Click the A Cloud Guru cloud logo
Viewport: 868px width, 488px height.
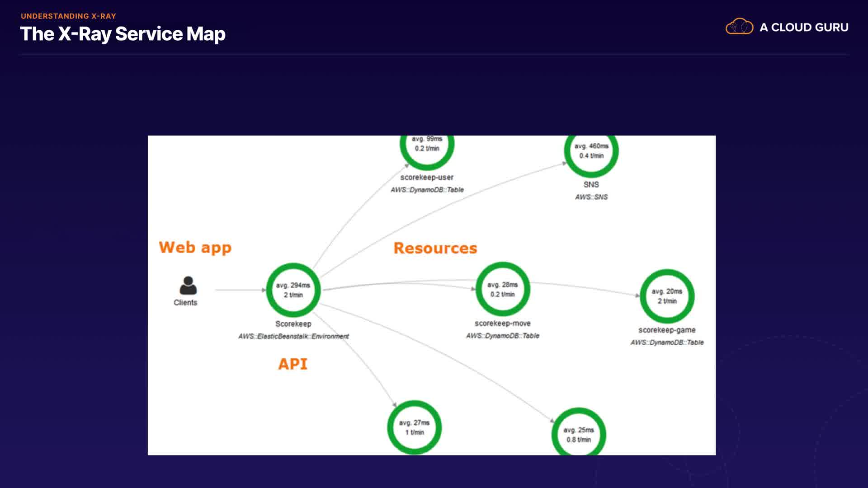coord(739,27)
